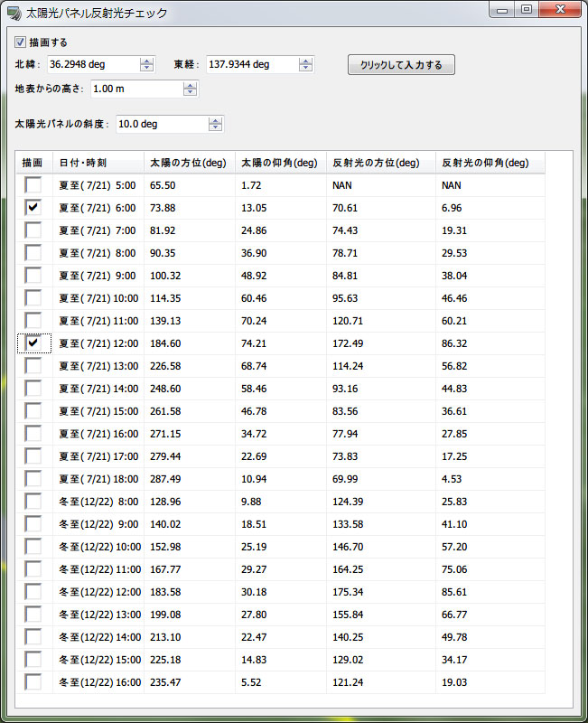This screenshot has height=723, width=588.
Task: Select the 夏至(7/21) 9:00 date cell
Action: click(x=98, y=275)
